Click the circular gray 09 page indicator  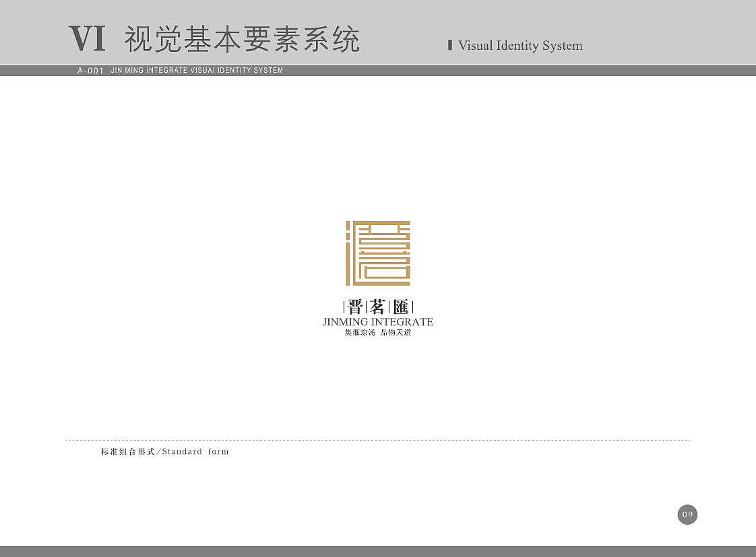coord(688,515)
